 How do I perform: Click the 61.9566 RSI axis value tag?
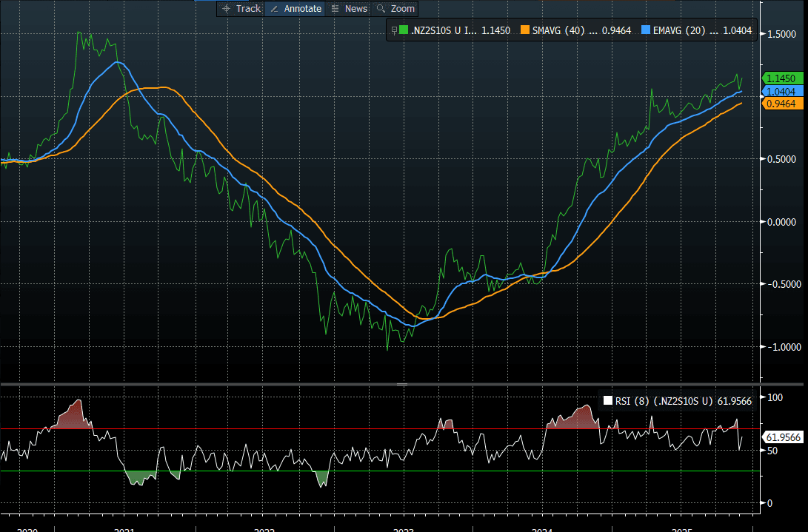click(x=781, y=437)
